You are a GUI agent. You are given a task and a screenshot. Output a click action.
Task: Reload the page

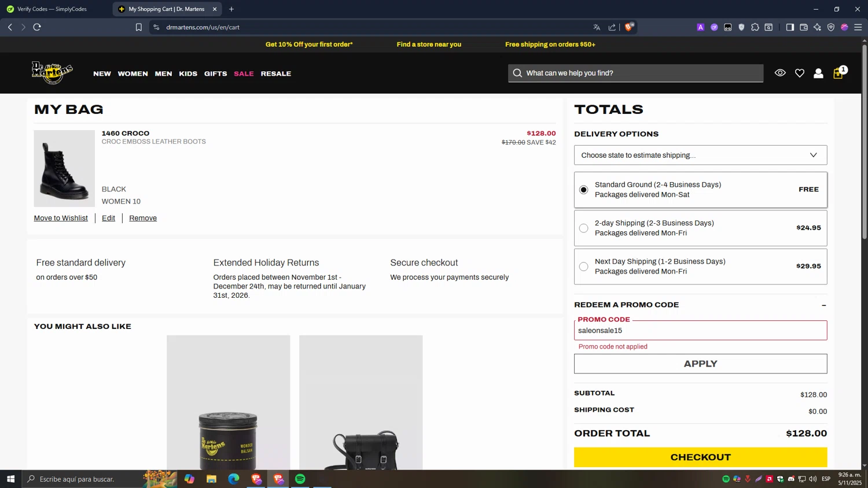click(37, 27)
